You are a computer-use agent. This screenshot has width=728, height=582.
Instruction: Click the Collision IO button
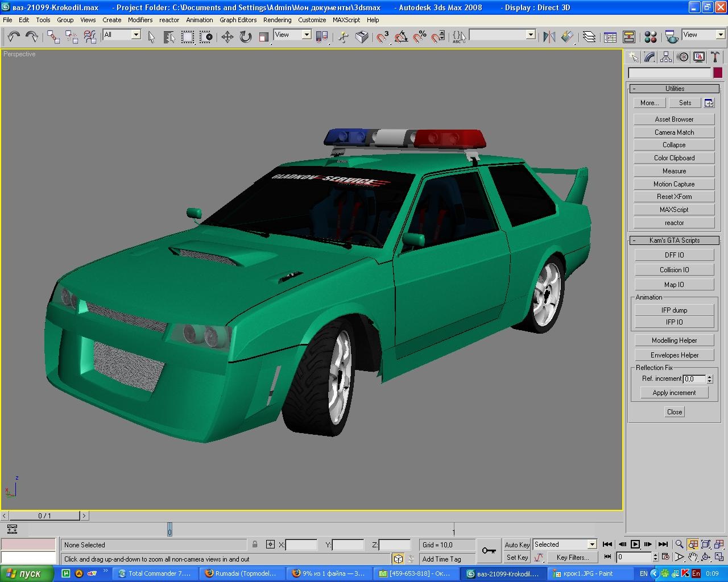[674, 270]
